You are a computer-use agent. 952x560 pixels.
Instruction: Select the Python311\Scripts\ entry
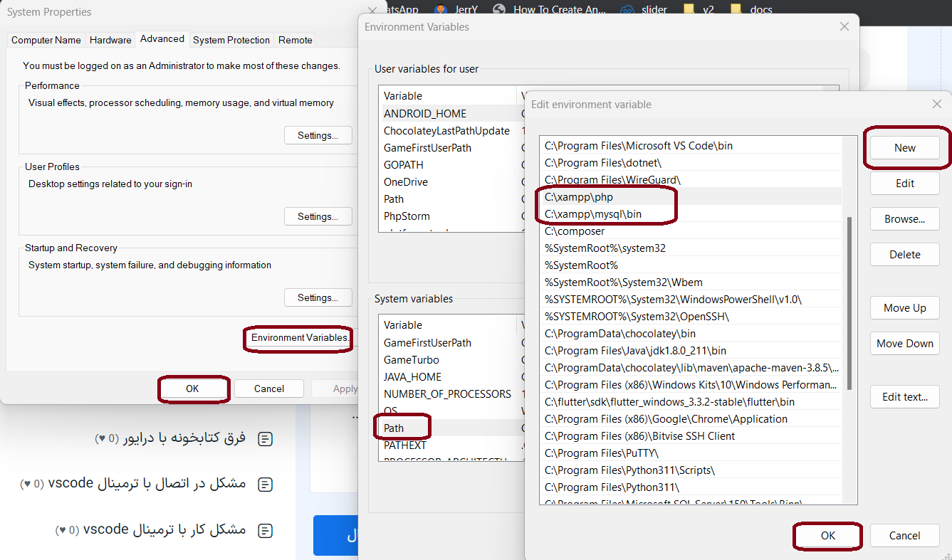click(x=690, y=470)
